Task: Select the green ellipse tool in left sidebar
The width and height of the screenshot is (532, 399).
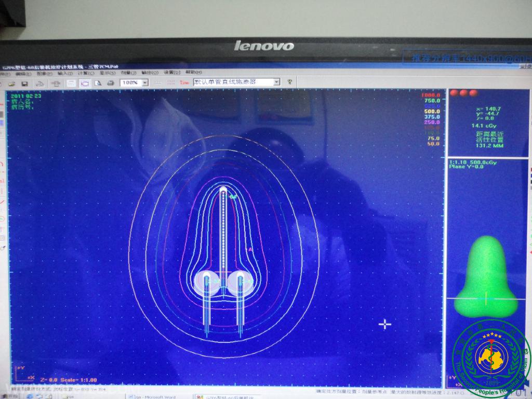Action: click(3, 219)
